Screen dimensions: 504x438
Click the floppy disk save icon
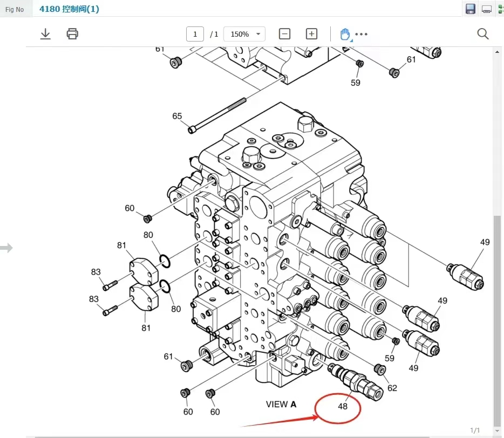point(470,9)
